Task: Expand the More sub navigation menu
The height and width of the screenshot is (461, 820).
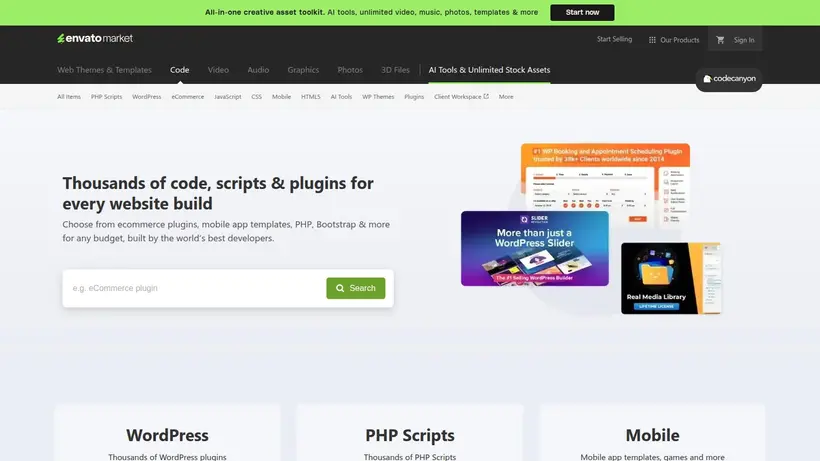Action: click(x=506, y=97)
